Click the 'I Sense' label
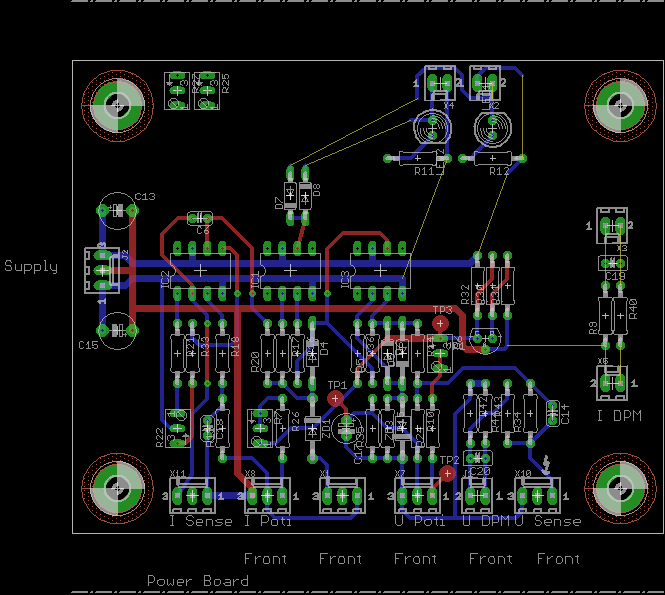Image resolution: width=665 pixels, height=595 pixels. click(x=201, y=521)
